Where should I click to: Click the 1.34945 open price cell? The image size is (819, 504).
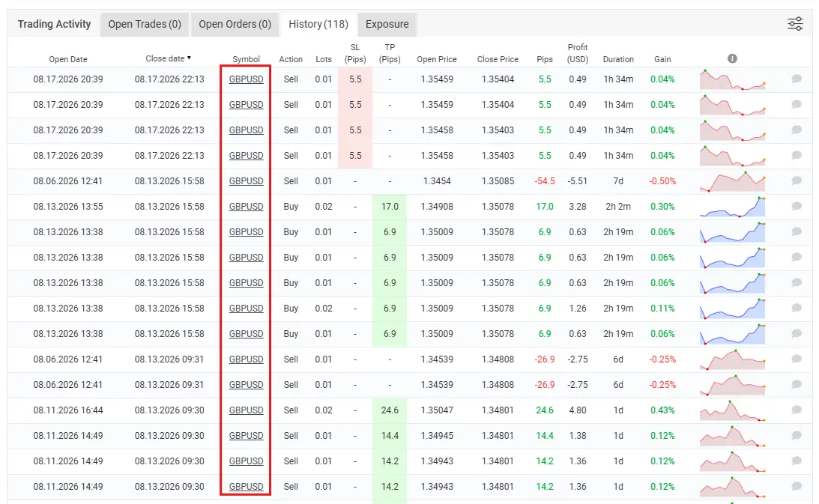click(437, 436)
